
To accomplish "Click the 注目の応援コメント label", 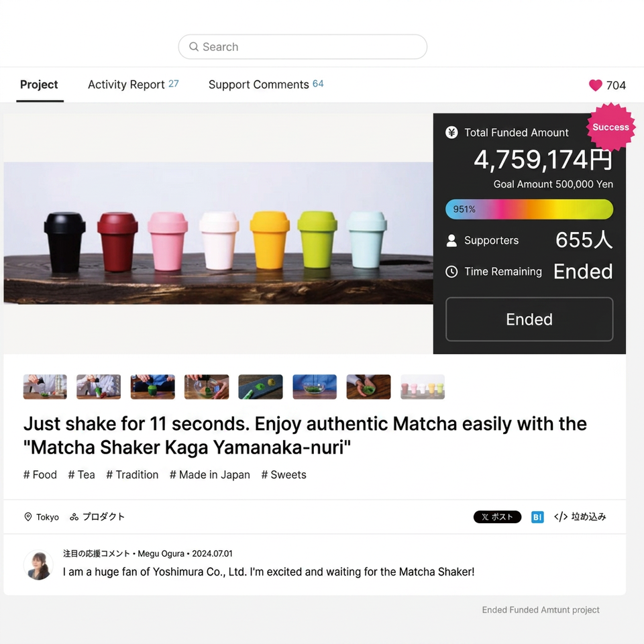I will [97, 553].
